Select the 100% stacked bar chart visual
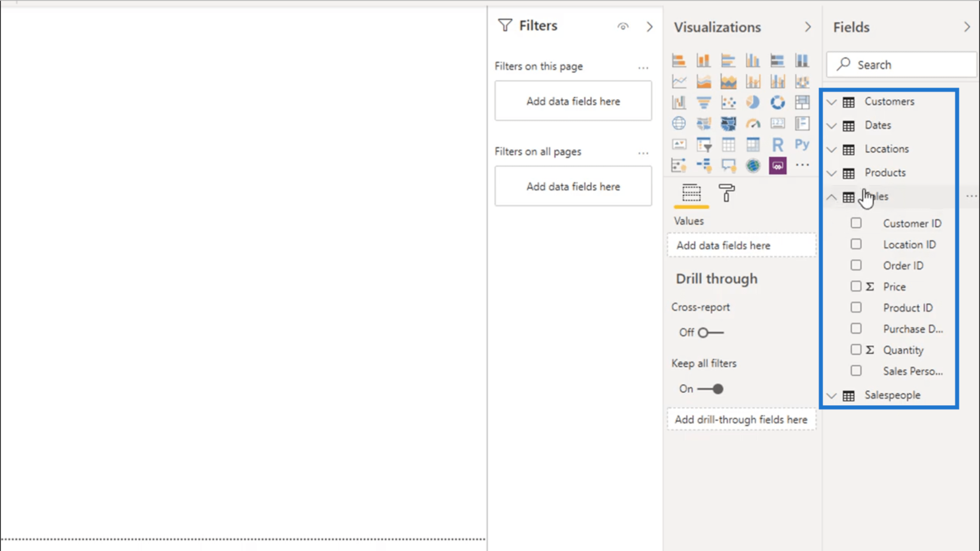The width and height of the screenshot is (980, 551). click(x=778, y=61)
